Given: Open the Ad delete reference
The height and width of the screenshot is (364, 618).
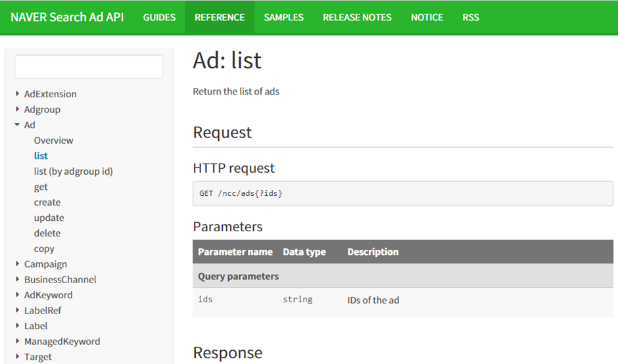Looking at the screenshot, I should coord(47,233).
